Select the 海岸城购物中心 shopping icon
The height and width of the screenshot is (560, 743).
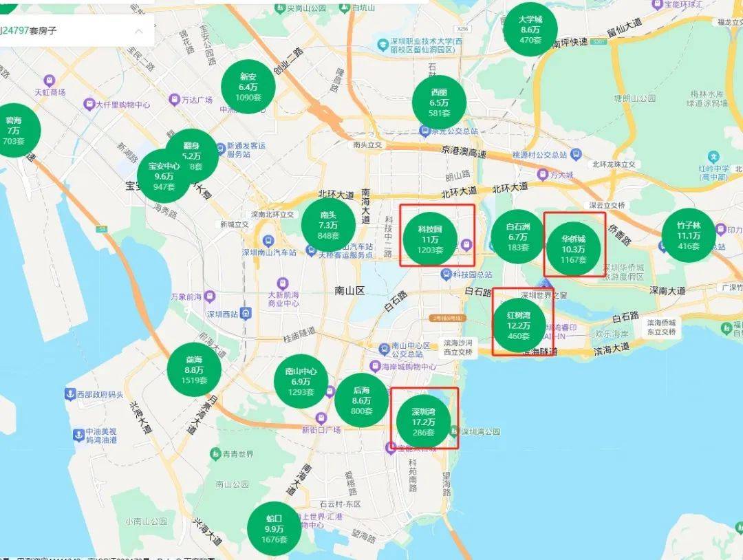point(375,366)
